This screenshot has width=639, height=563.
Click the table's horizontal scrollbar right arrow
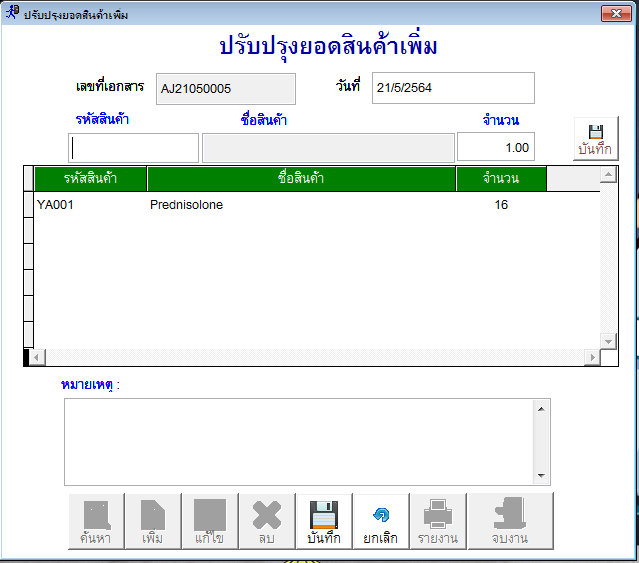(592, 357)
